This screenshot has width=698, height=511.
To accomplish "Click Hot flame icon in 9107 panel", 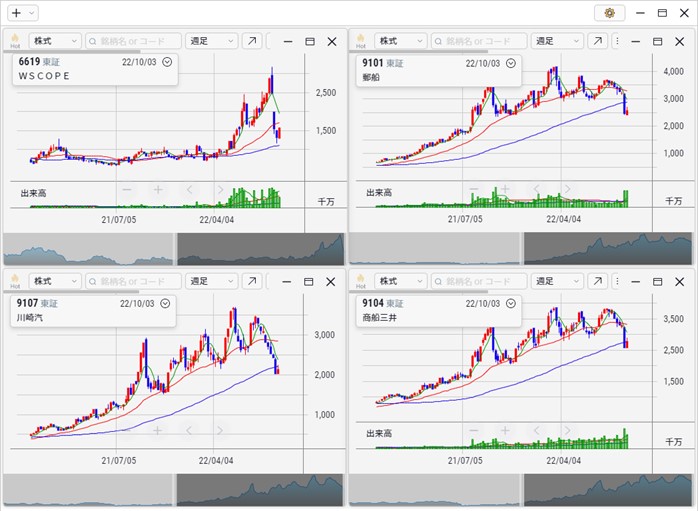I will click(15, 281).
